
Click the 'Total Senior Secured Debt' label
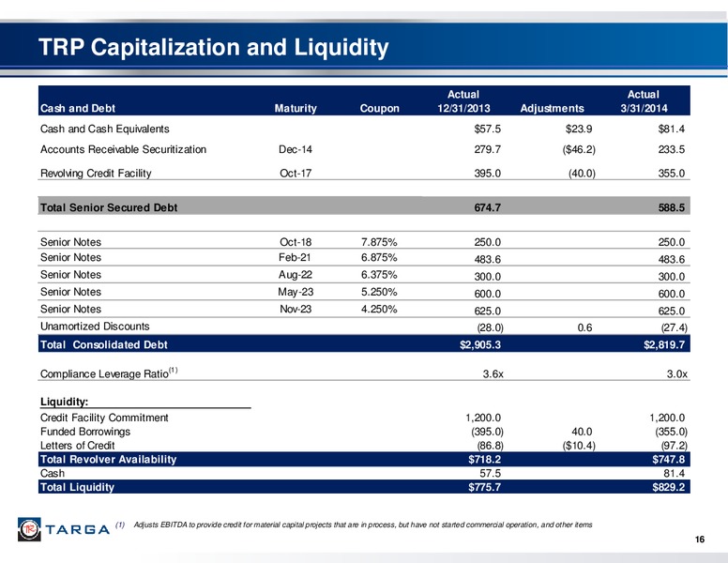[x=109, y=207]
